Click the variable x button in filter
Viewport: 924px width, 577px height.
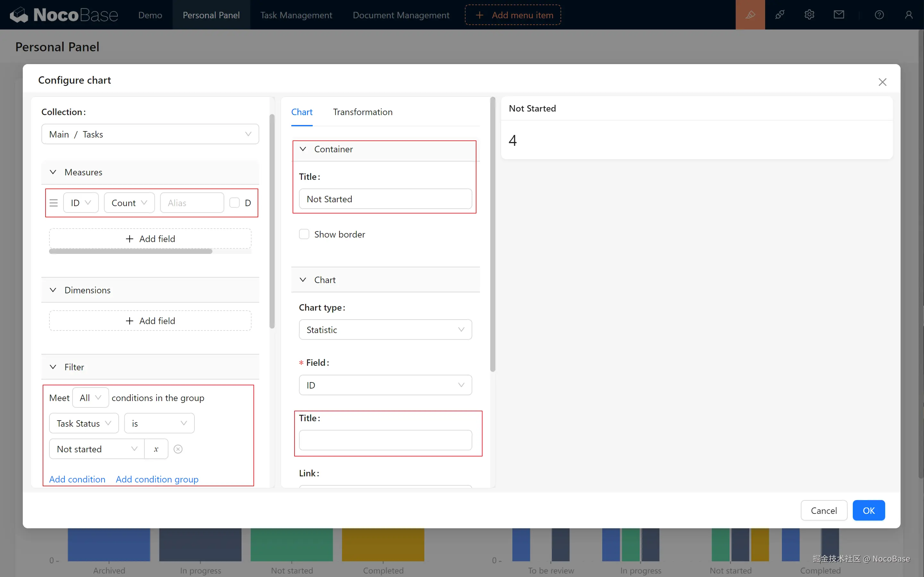click(x=156, y=449)
